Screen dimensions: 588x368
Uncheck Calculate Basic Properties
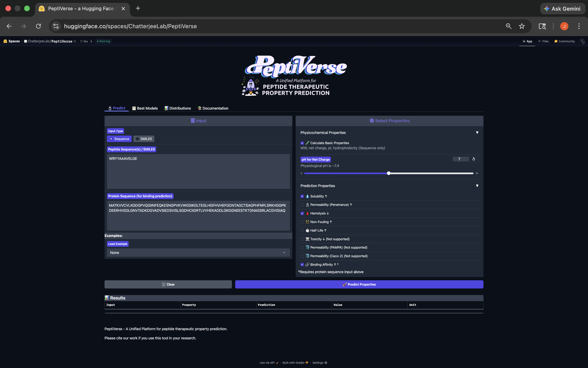coord(302,143)
